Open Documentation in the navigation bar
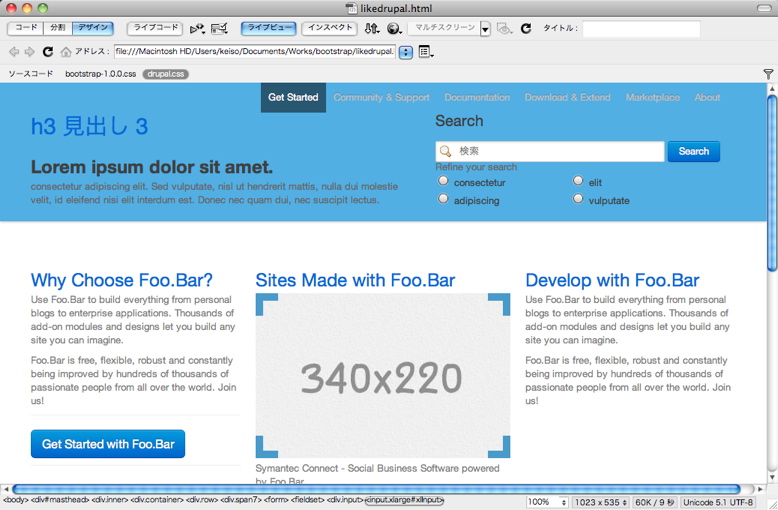 (x=477, y=98)
